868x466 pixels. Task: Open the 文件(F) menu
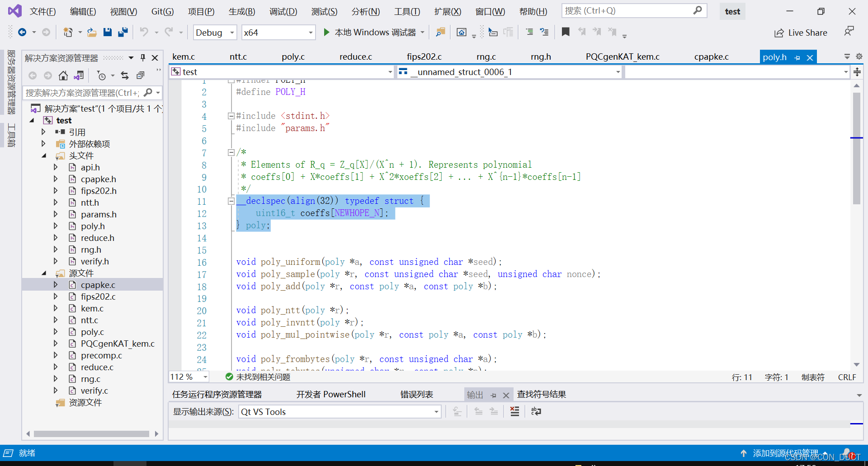[x=43, y=11]
